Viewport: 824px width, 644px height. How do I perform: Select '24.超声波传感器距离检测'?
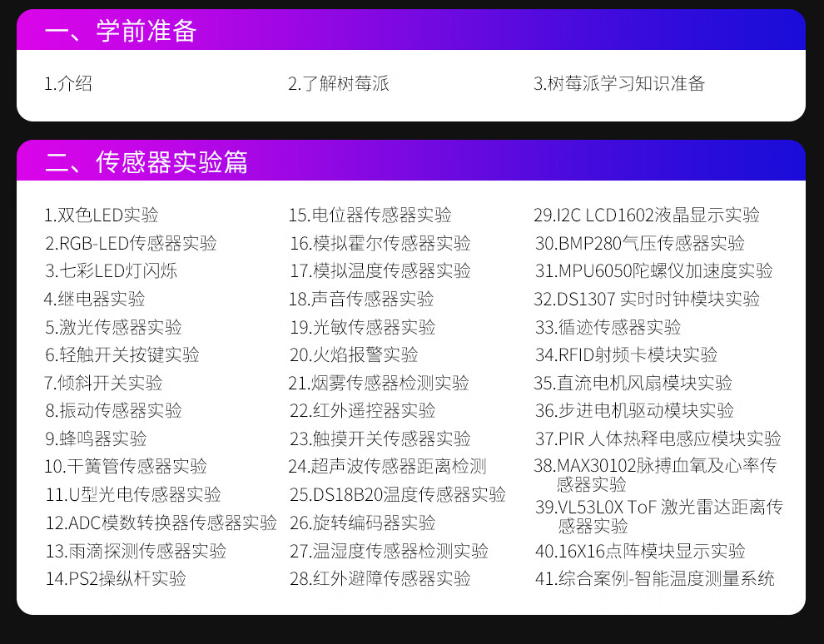click(x=387, y=467)
